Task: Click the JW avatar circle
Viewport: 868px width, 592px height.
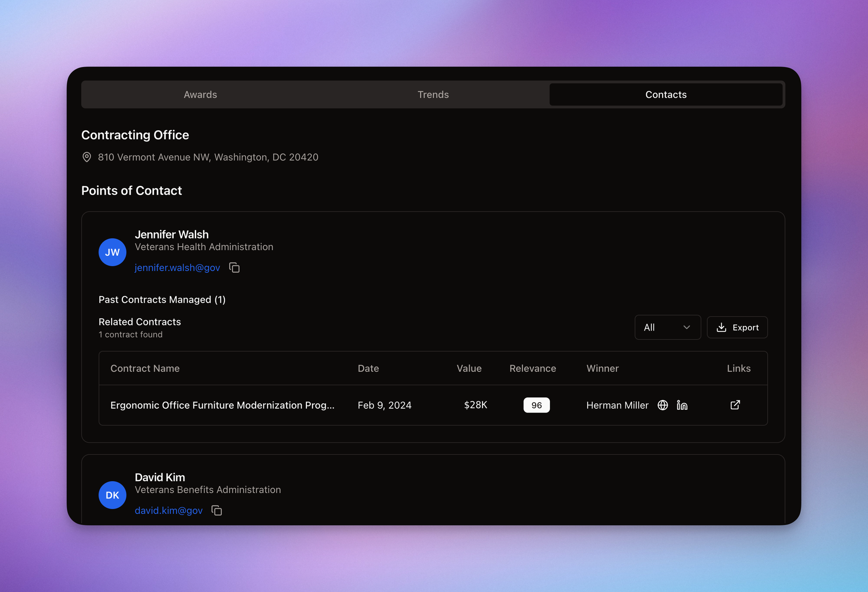Action: point(112,252)
